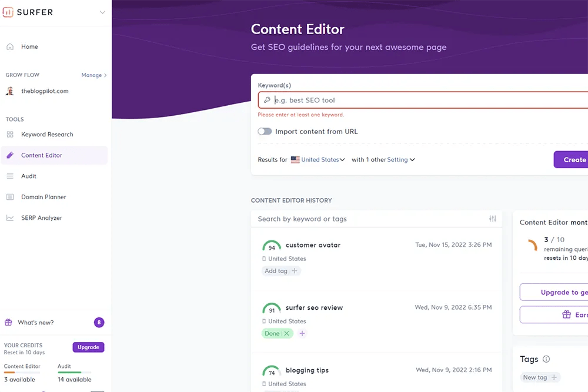This screenshot has height=392, width=588.
Task: Toggle Import content from URL switch
Action: [x=265, y=132]
